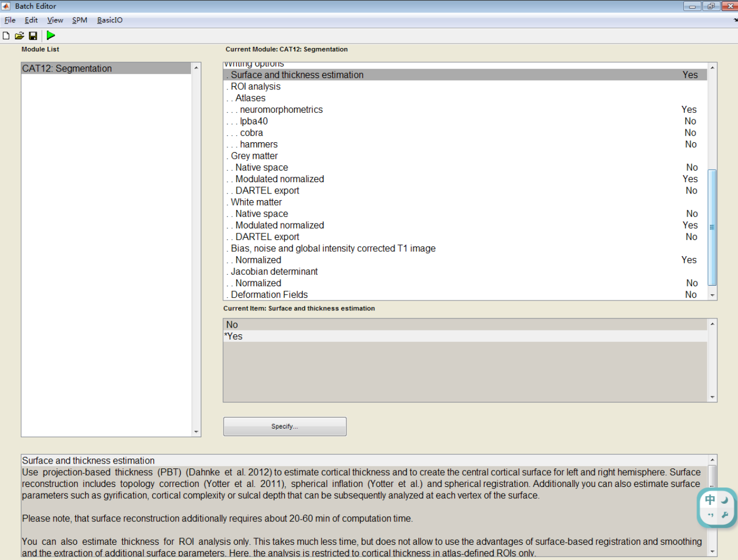Click the Specify... button

pos(285,426)
